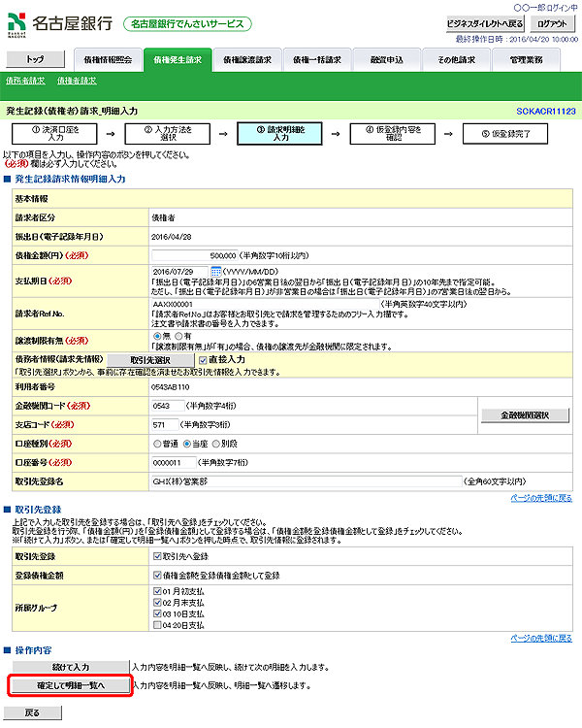Focus the 債権金額 amount field
This screenshot has width=582, height=728.
click(x=194, y=256)
